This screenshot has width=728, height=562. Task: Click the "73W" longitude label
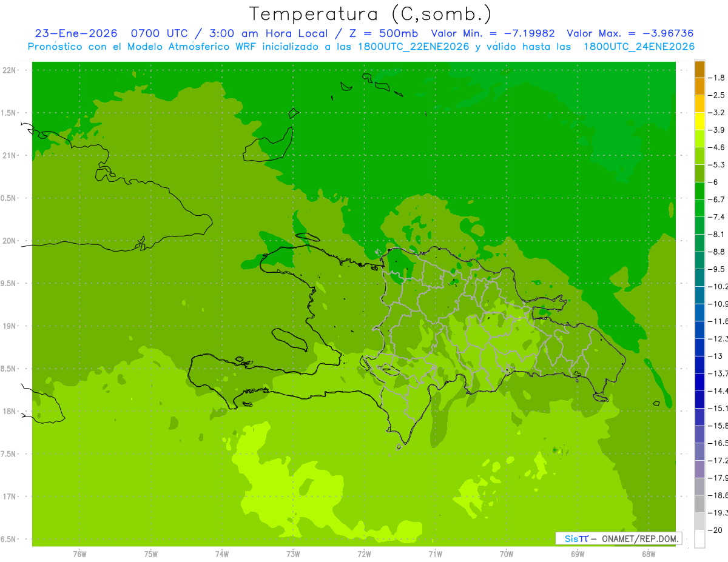tap(293, 554)
